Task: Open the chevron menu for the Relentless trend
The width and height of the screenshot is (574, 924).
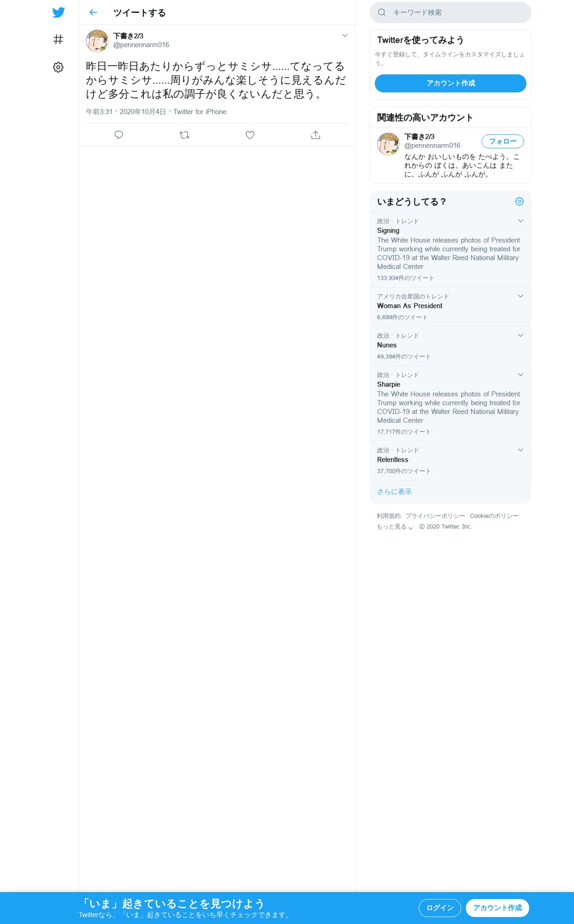Action: click(x=520, y=450)
